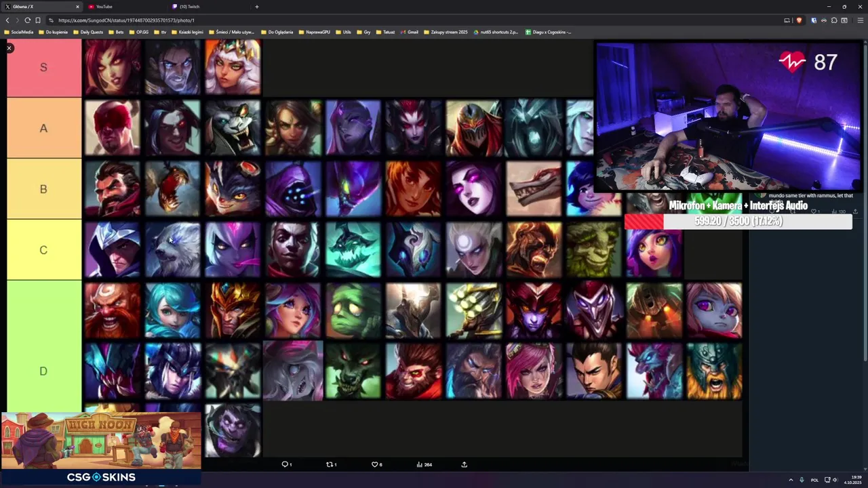
Task: Open the Tatuaż bookmarks folder
Action: [385, 32]
